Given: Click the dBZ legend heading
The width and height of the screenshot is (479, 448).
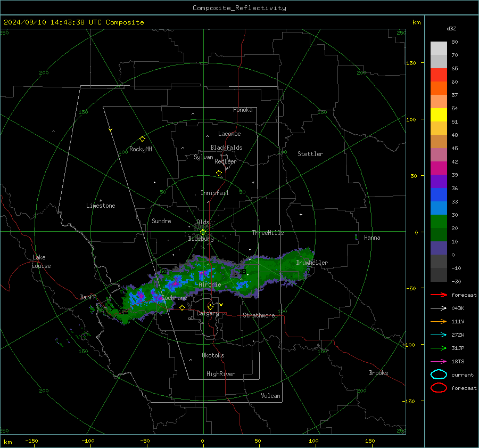Looking at the screenshot, I should (451, 28).
